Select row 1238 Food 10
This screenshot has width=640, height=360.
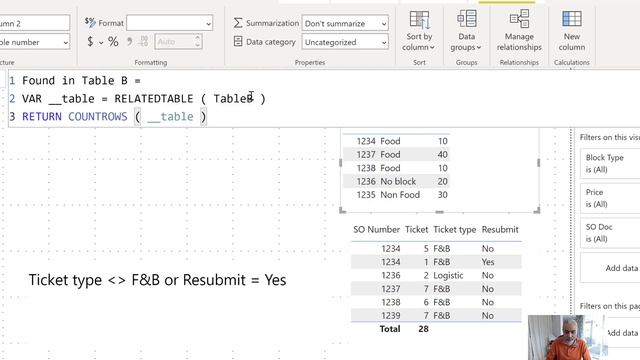click(396, 168)
